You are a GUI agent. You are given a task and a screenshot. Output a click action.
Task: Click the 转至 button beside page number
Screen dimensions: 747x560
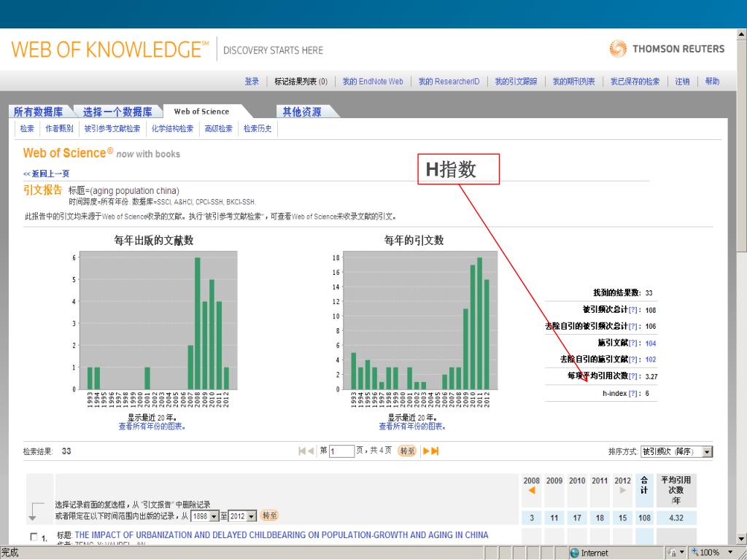(406, 451)
